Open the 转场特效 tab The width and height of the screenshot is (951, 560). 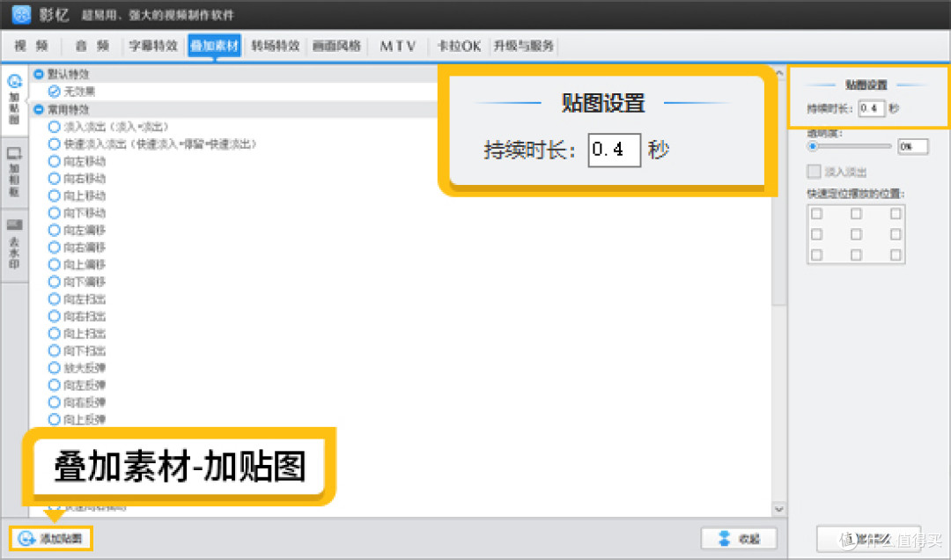pyautogui.click(x=276, y=46)
